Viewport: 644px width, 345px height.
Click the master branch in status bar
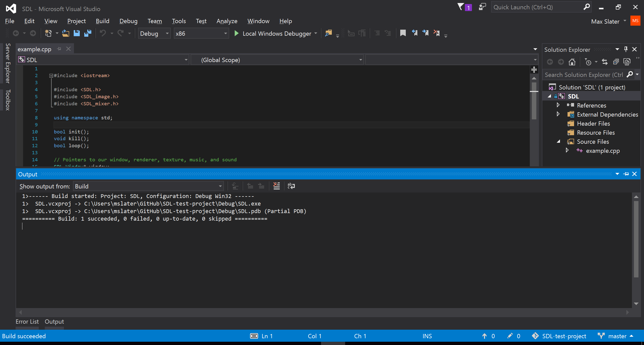[617, 336]
